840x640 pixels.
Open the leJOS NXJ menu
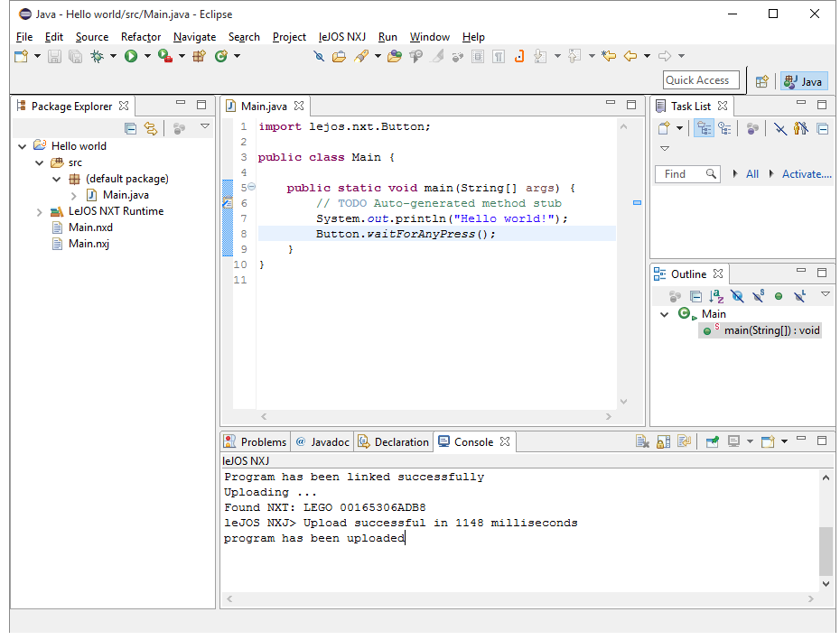(x=341, y=37)
